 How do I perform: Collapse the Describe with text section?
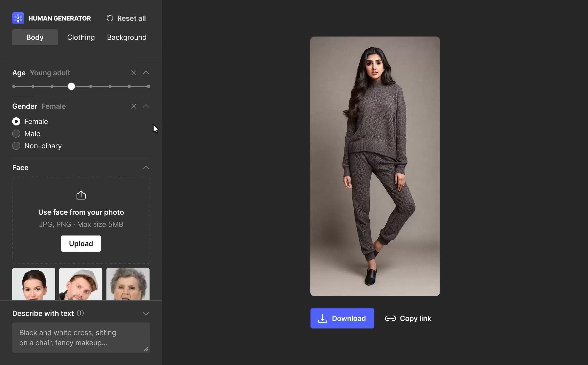pyautogui.click(x=146, y=313)
